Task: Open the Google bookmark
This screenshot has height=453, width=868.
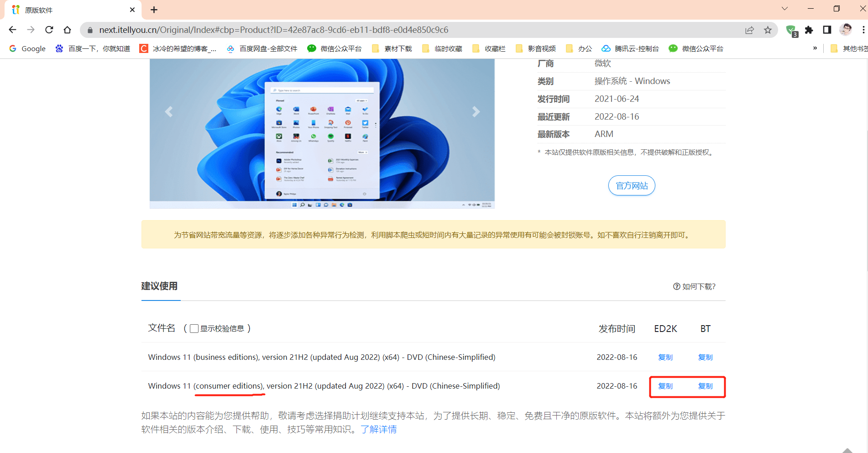Action: [x=27, y=48]
